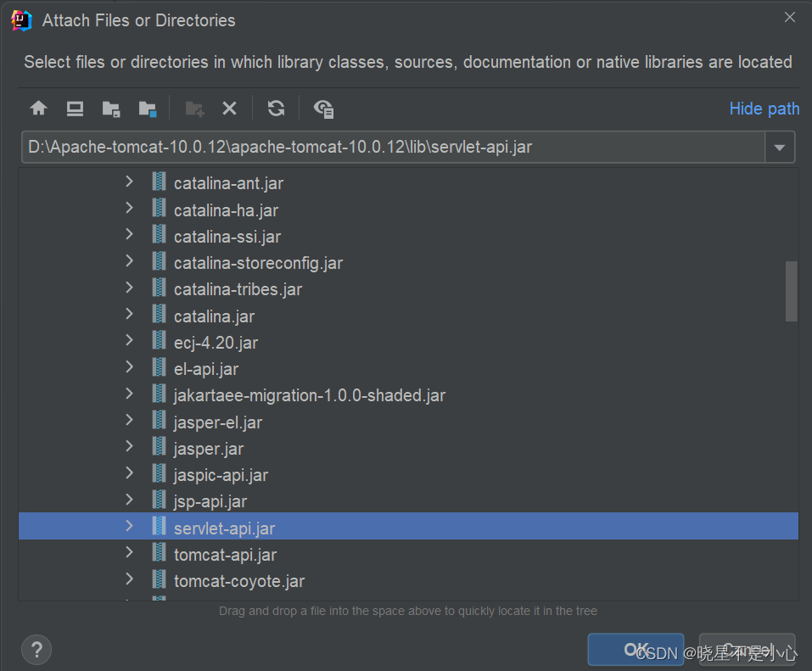The image size is (812, 671).
Task: Expand the catalina-ant.jar tree node
Action: coord(129,182)
